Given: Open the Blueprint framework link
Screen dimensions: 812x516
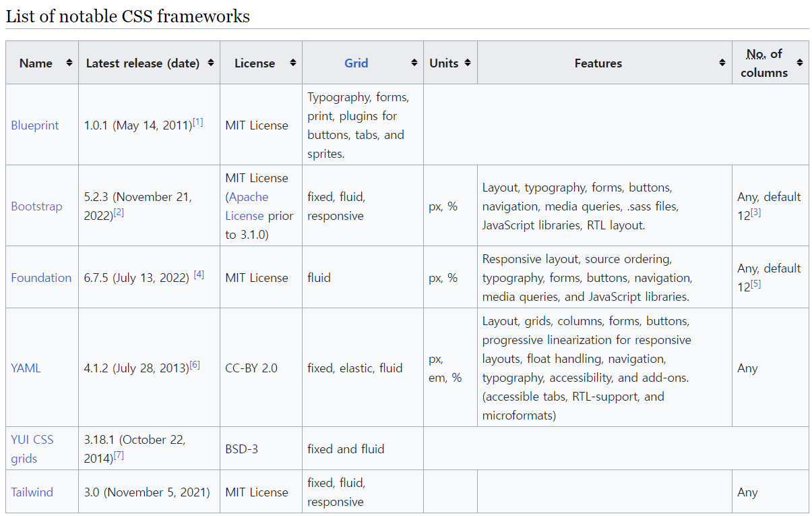Looking at the screenshot, I should coord(35,125).
